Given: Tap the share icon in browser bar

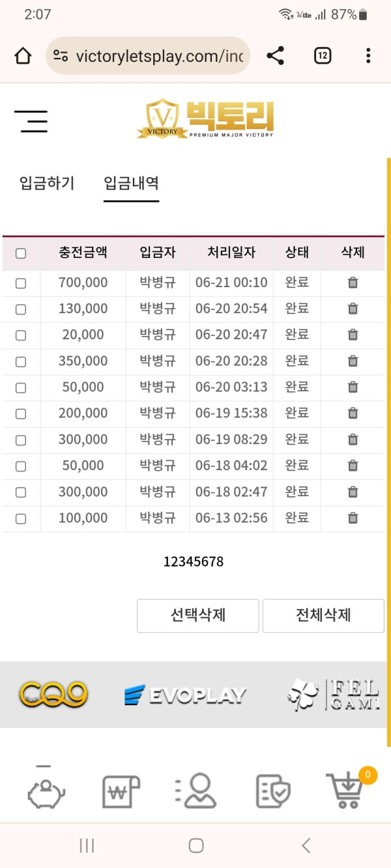Looking at the screenshot, I should point(276,56).
